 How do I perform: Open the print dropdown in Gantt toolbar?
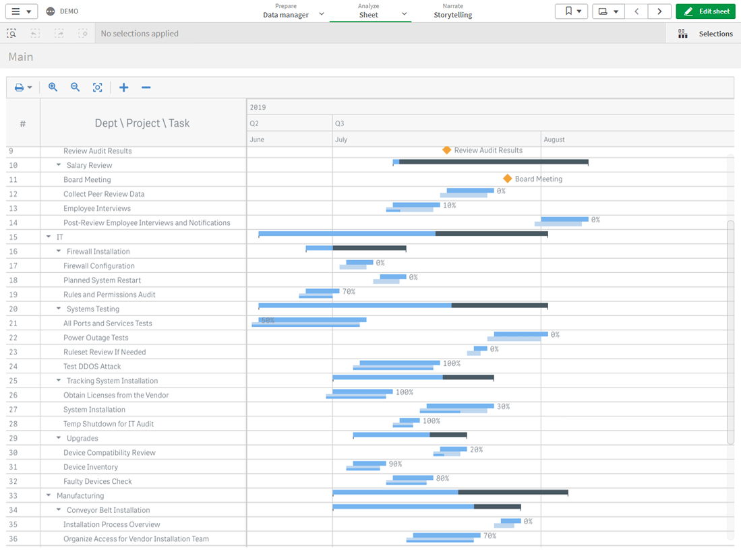pyautogui.click(x=23, y=88)
